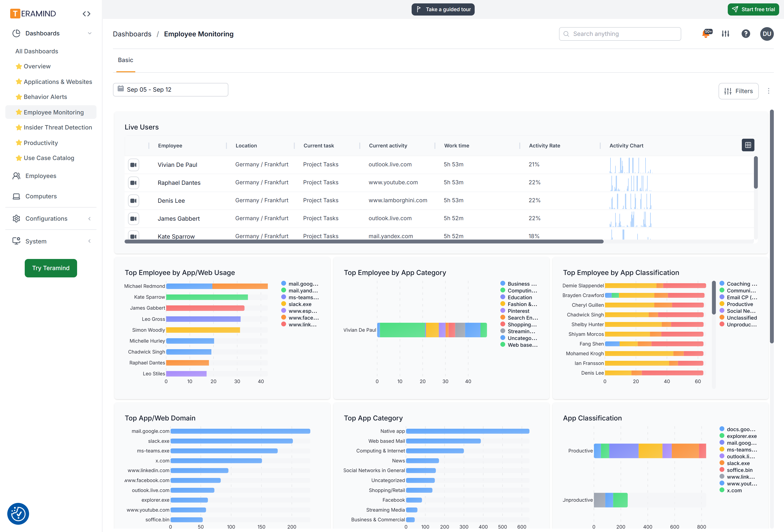Click the Dashboards pie chart icon
This screenshot has width=784, height=532.
tap(16, 33)
